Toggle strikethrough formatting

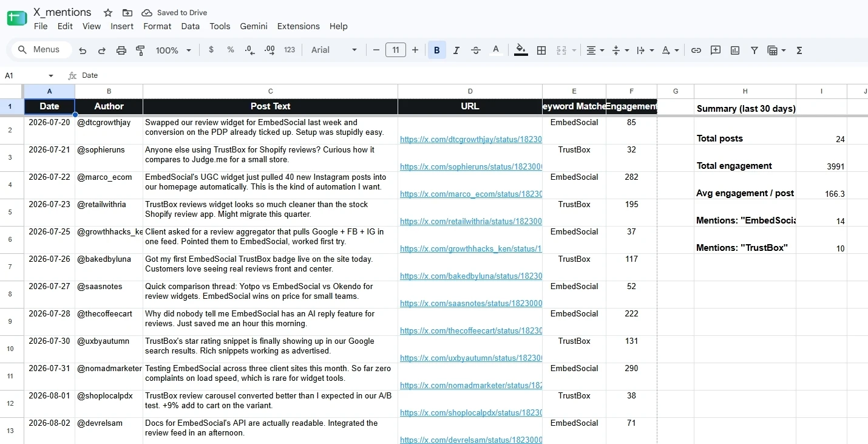(x=476, y=50)
